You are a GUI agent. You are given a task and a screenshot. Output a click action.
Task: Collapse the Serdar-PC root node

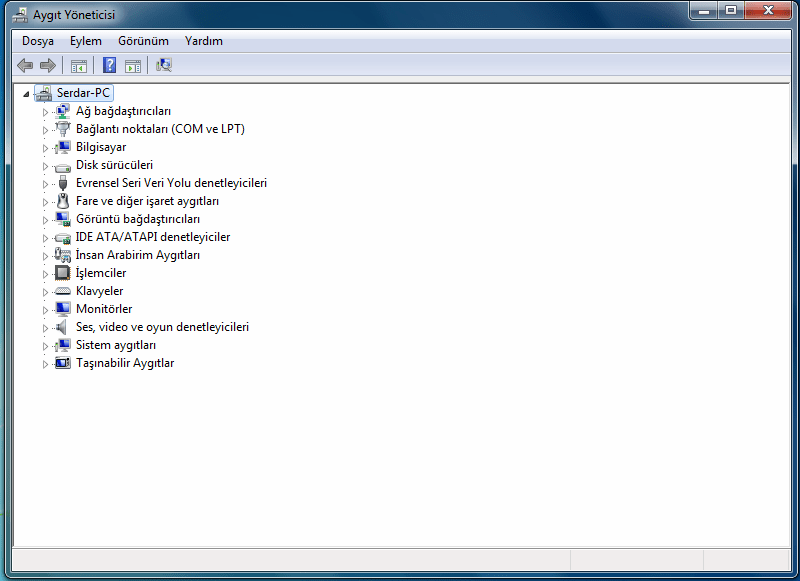pyautogui.click(x=26, y=94)
